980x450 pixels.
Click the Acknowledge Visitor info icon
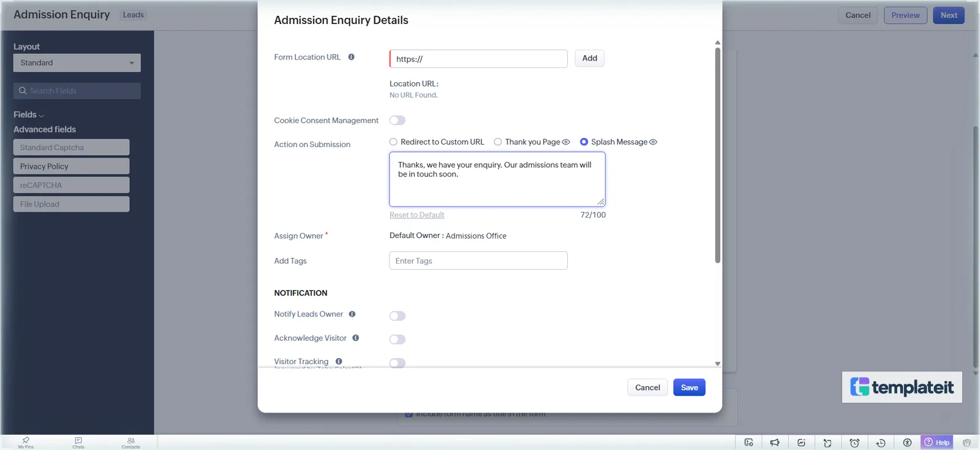coord(356,338)
